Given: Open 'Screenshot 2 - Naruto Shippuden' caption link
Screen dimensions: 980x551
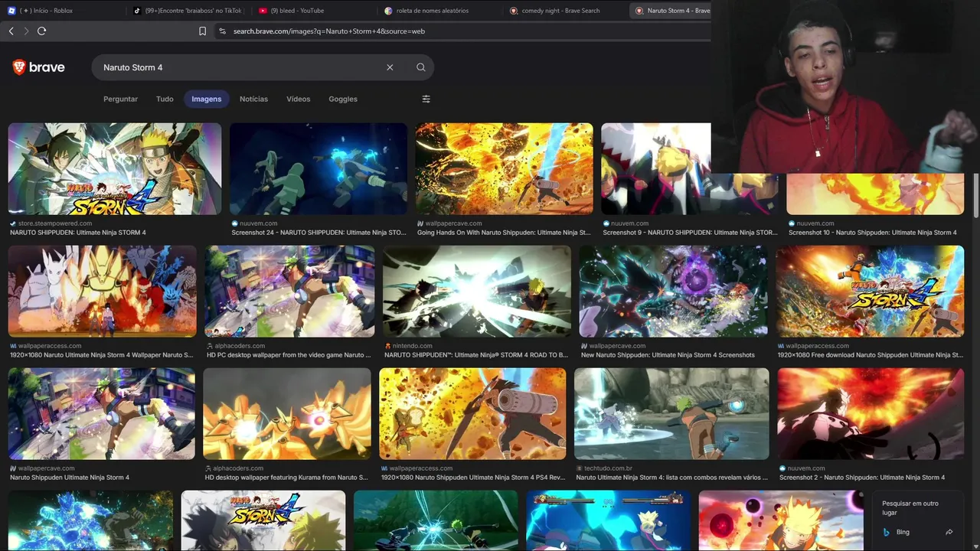Looking at the screenshot, I should 862,478.
